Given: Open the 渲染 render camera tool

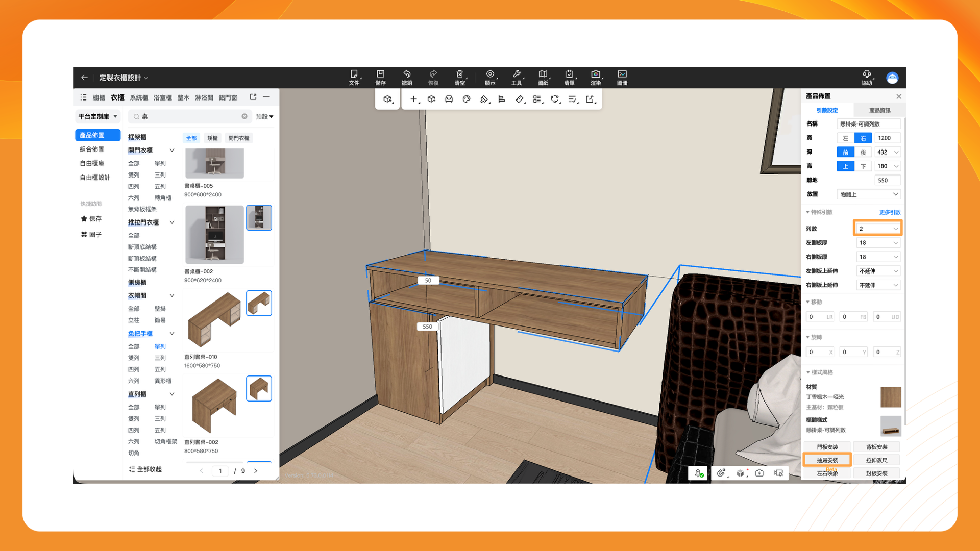Looking at the screenshot, I should 596,77.
